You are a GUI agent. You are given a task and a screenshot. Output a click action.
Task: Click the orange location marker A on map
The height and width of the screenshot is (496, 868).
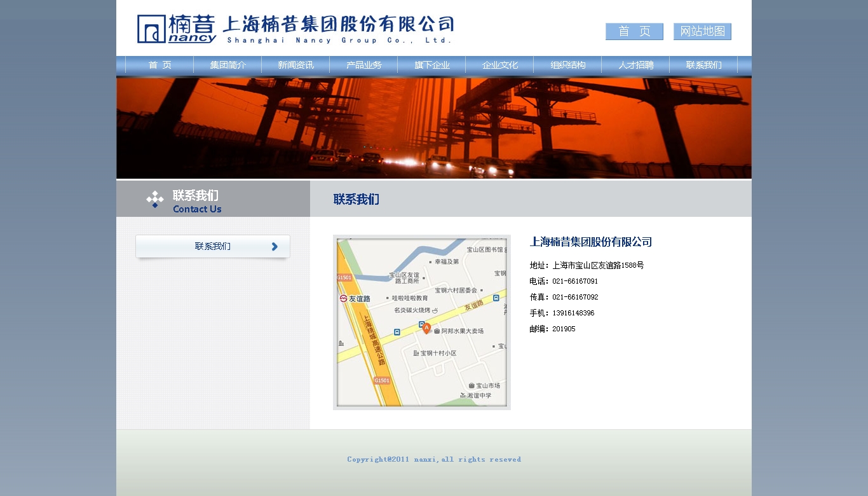tap(426, 327)
